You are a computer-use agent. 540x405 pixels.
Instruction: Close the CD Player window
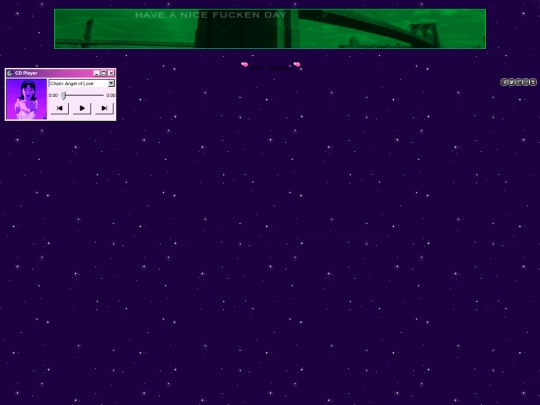pos(111,73)
